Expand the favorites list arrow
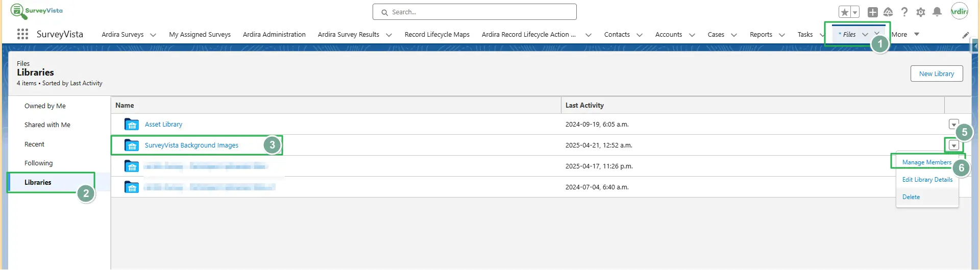The width and height of the screenshot is (980, 270). pyautogui.click(x=855, y=12)
